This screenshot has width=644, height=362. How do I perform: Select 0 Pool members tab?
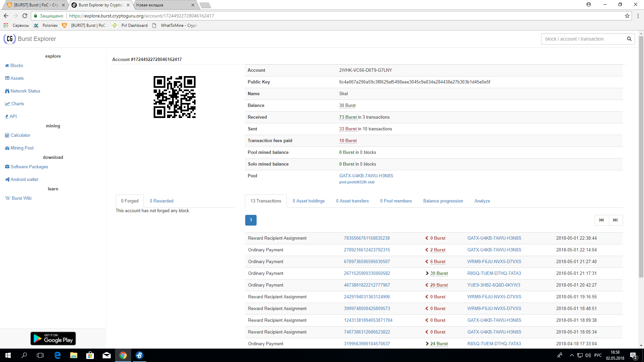click(396, 201)
